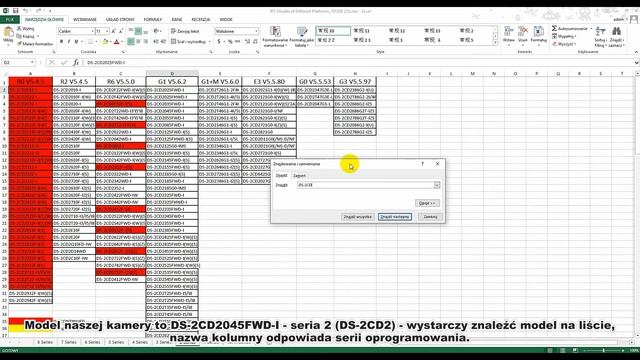The image size is (640, 360).
Task: Click increase decimal icon
Action: [247, 42]
